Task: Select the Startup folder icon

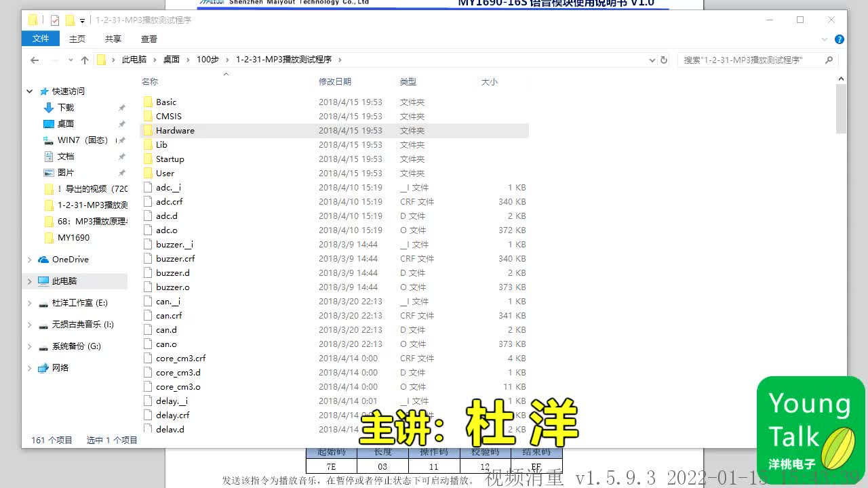Action: 148,159
